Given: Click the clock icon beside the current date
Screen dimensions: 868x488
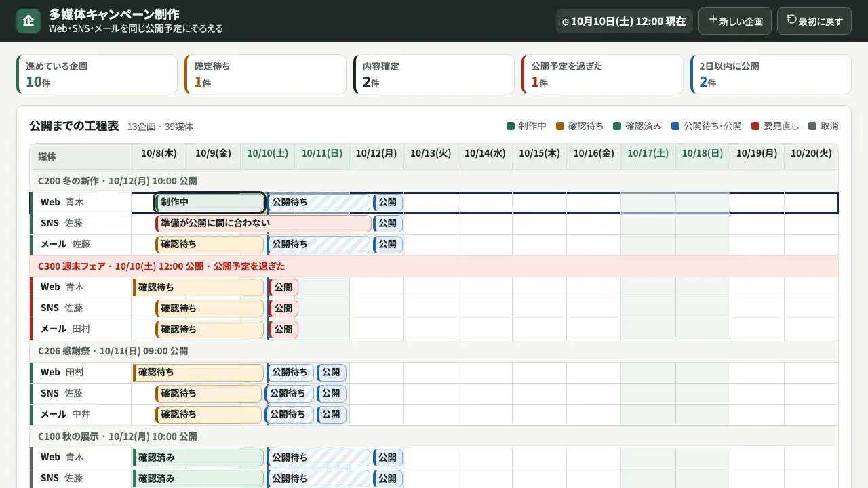Looking at the screenshot, I should point(566,22).
